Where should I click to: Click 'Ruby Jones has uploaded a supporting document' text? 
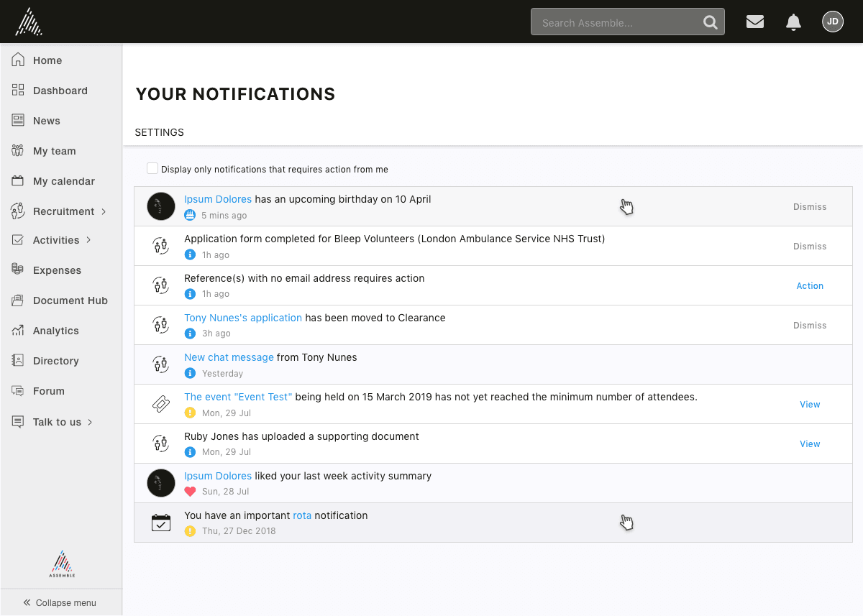[301, 436]
